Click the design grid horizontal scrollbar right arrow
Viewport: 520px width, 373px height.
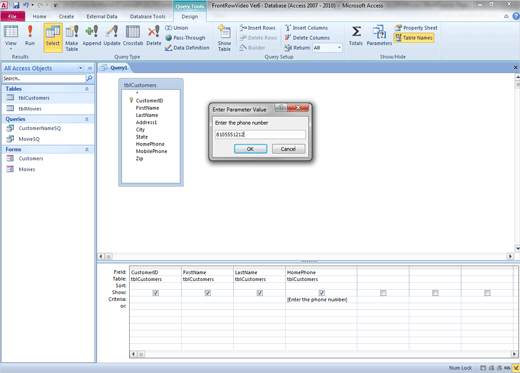coord(514,354)
